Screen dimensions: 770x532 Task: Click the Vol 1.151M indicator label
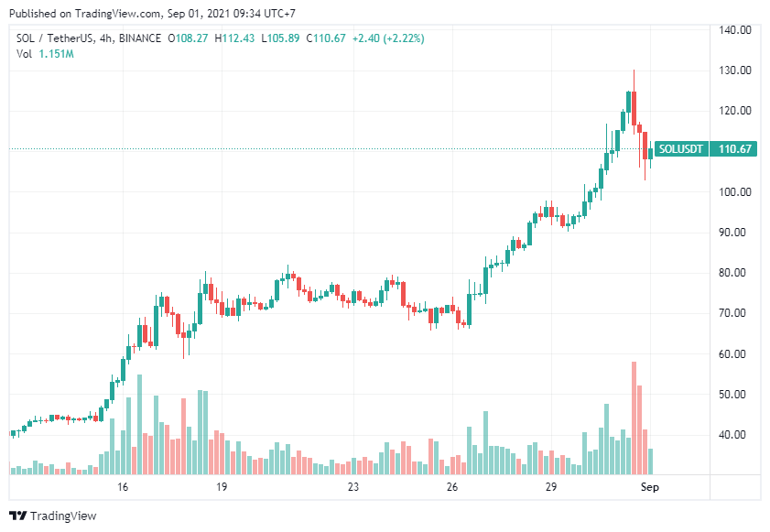(x=45, y=55)
